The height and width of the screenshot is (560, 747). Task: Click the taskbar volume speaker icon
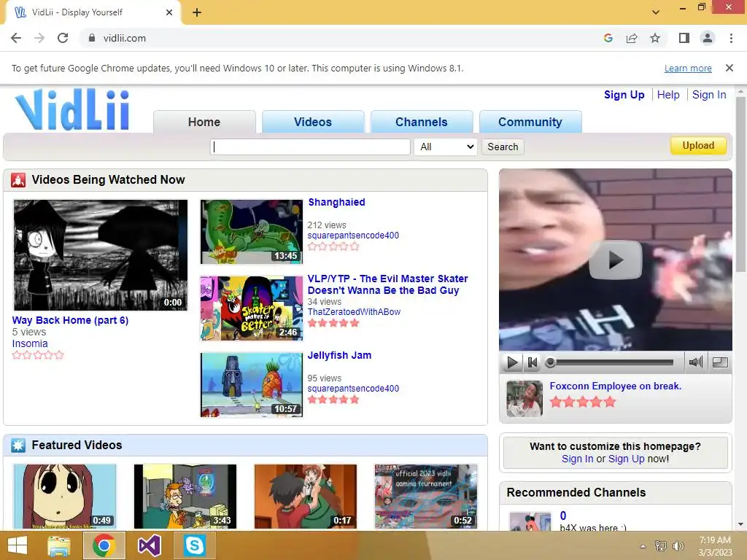pos(678,545)
